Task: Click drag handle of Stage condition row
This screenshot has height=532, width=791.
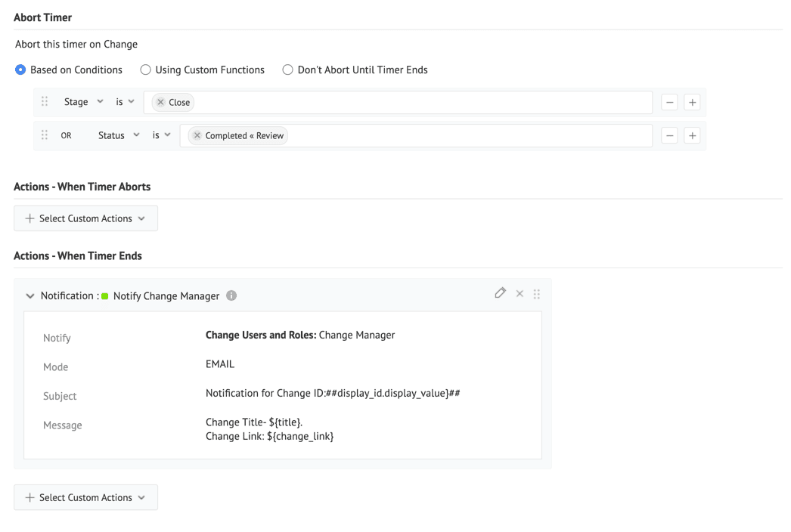Action: [x=45, y=102]
